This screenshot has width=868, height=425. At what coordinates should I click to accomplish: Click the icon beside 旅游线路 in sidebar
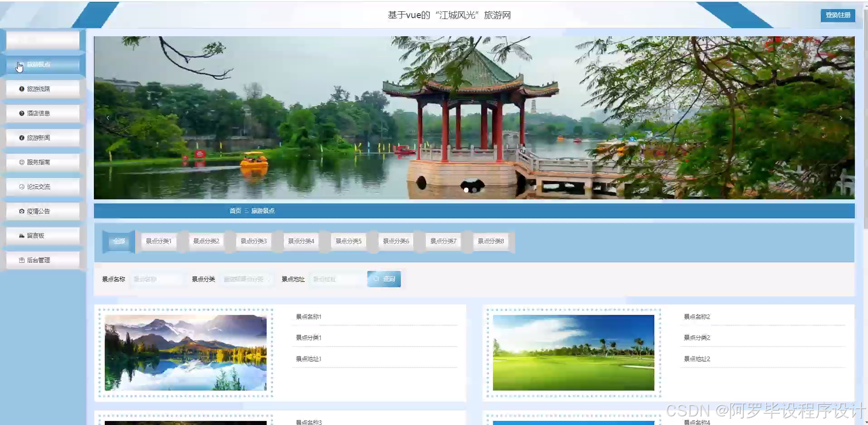tap(21, 89)
